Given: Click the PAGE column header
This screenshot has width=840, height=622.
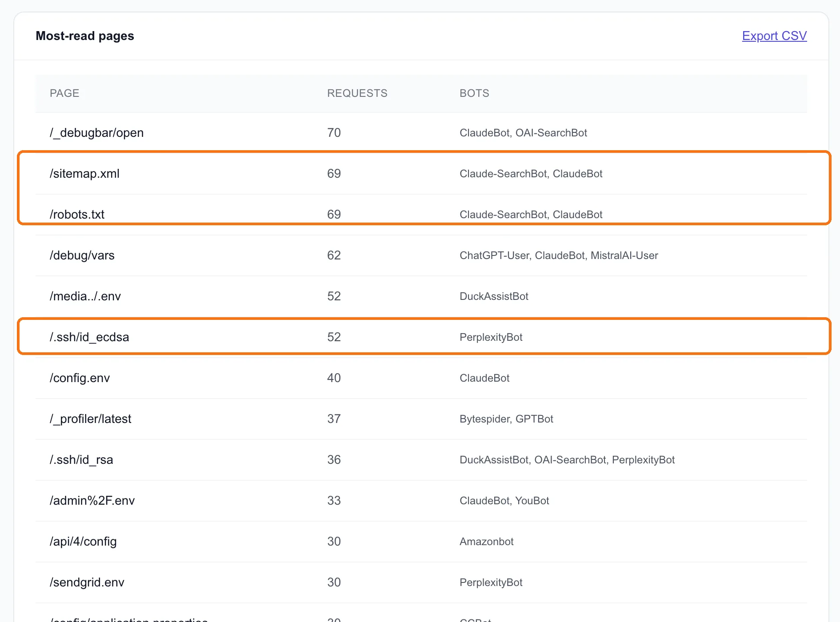Looking at the screenshot, I should (x=64, y=93).
